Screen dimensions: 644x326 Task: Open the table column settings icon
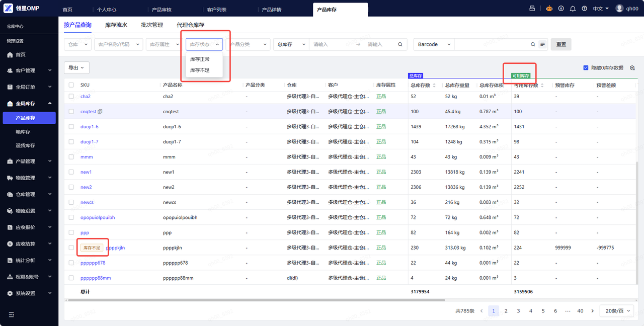[x=632, y=68]
